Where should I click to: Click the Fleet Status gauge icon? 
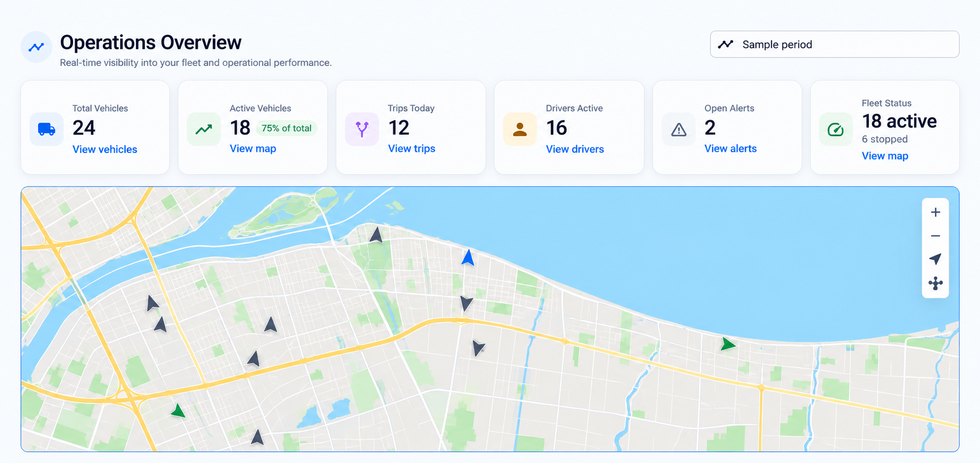[x=836, y=129]
